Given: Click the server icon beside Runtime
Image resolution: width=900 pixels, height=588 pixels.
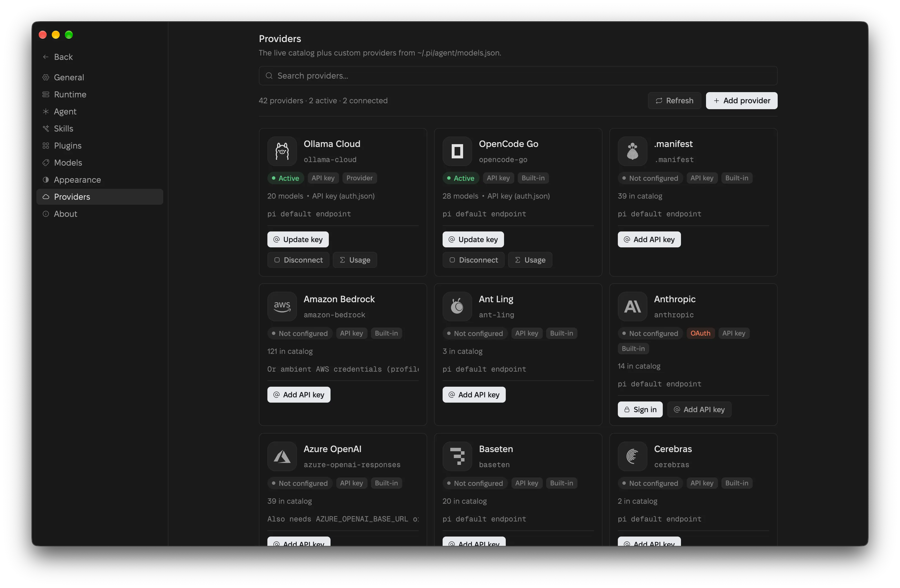Looking at the screenshot, I should pyautogui.click(x=46, y=94).
